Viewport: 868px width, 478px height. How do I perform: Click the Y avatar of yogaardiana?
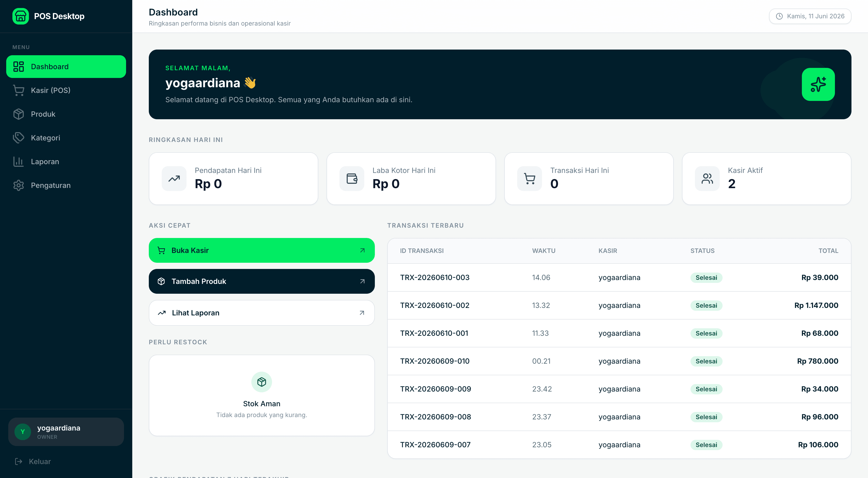(x=22, y=432)
